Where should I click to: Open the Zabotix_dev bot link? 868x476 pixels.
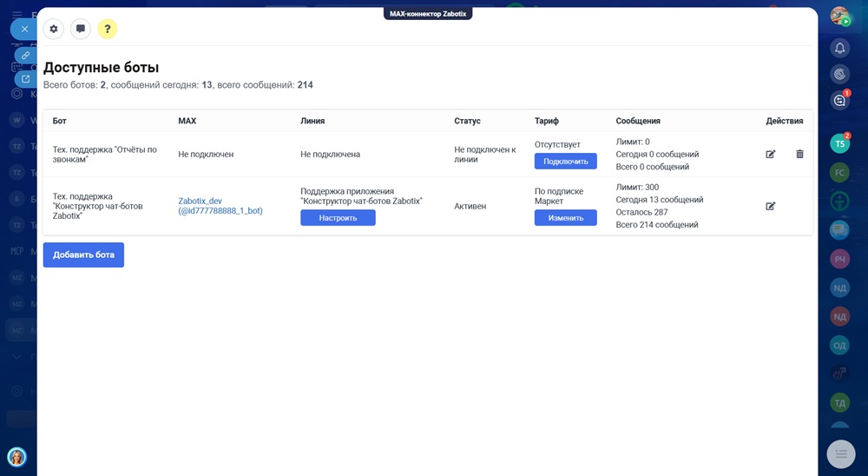click(x=220, y=206)
